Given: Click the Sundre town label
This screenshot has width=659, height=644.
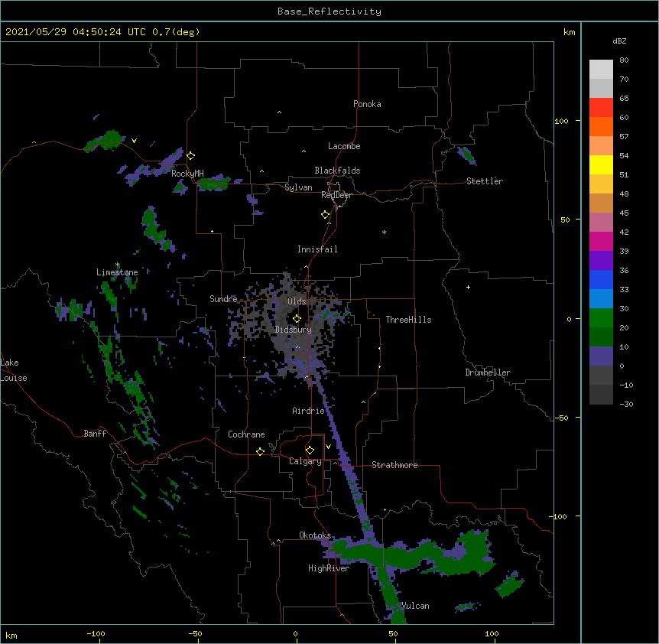Looking at the screenshot, I should (x=223, y=299).
